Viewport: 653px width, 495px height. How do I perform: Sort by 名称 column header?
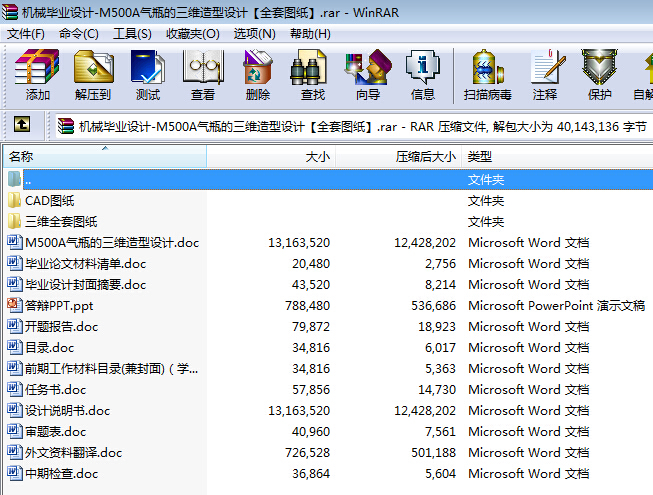[x=105, y=157]
